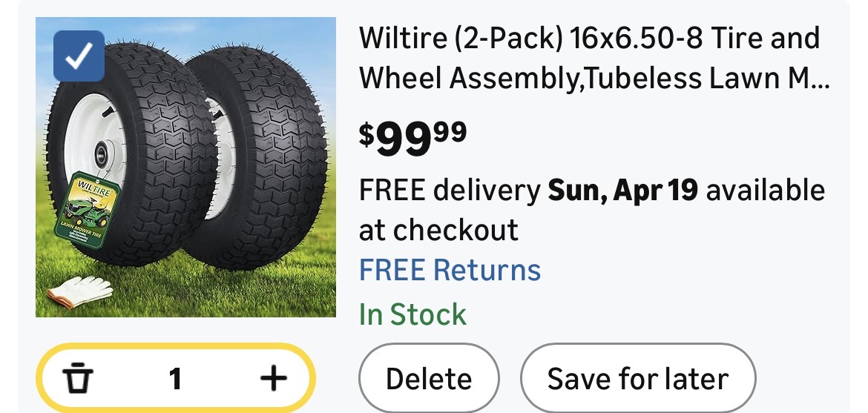Click the In Stock status text
This screenshot has width=868, height=413.
(x=412, y=314)
